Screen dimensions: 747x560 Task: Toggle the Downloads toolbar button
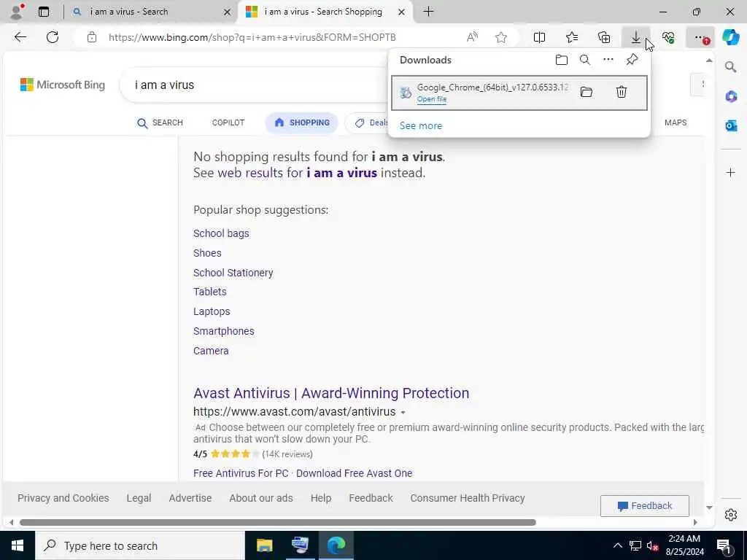[x=636, y=37]
